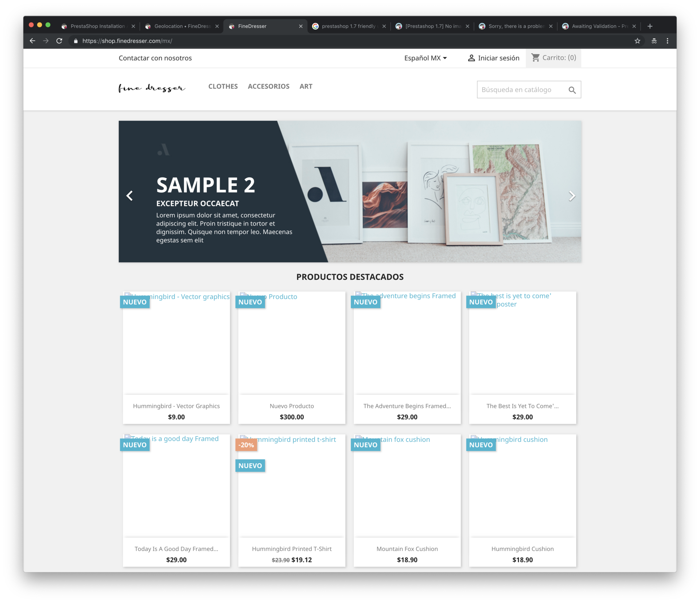Open the ART menu category
The height and width of the screenshot is (603, 700).
pyautogui.click(x=306, y=86)
